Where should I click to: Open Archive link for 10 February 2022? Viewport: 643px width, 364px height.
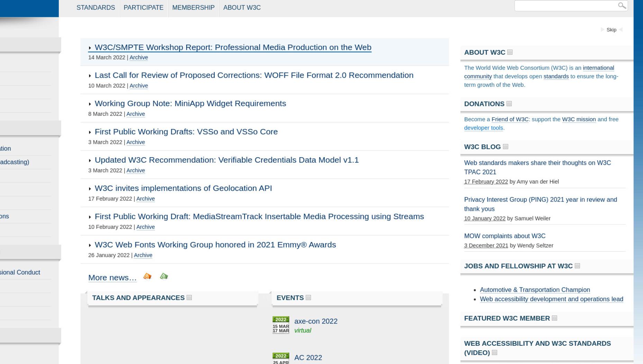(145, 227)
